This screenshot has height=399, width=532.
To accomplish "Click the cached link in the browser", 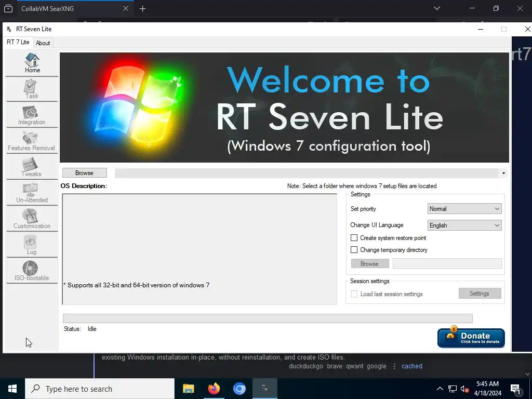I will pos(412,366).
